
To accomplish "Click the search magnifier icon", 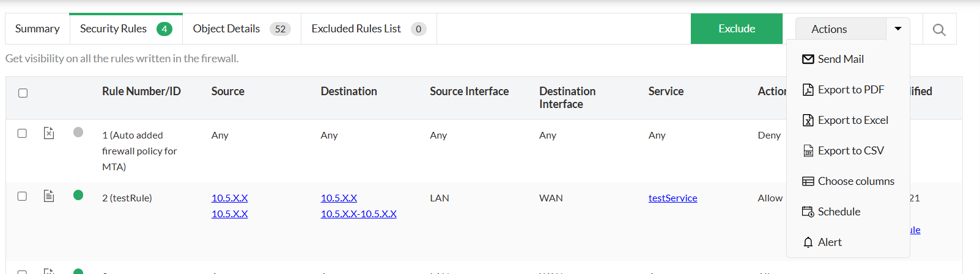I will pos(939,30).
